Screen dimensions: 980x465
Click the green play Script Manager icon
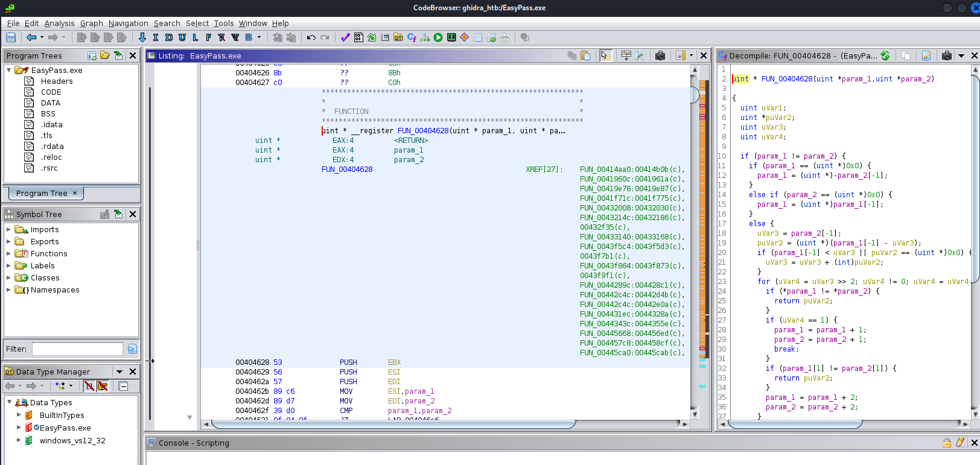coord(438,37)
